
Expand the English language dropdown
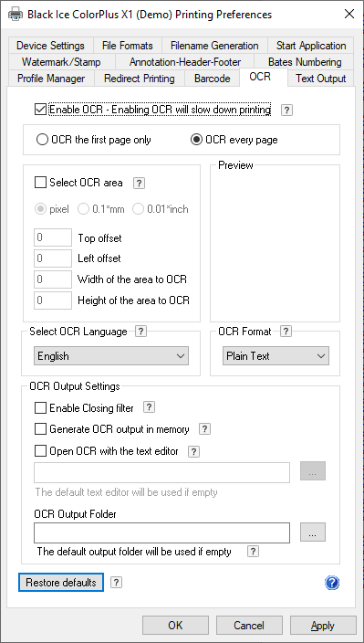point(111,356)
